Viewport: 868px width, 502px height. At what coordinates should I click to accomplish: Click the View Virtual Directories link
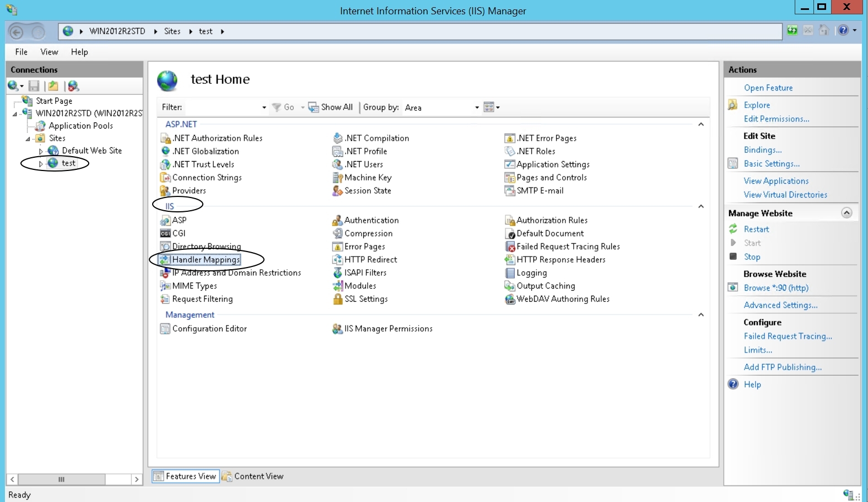coord(785,195)
